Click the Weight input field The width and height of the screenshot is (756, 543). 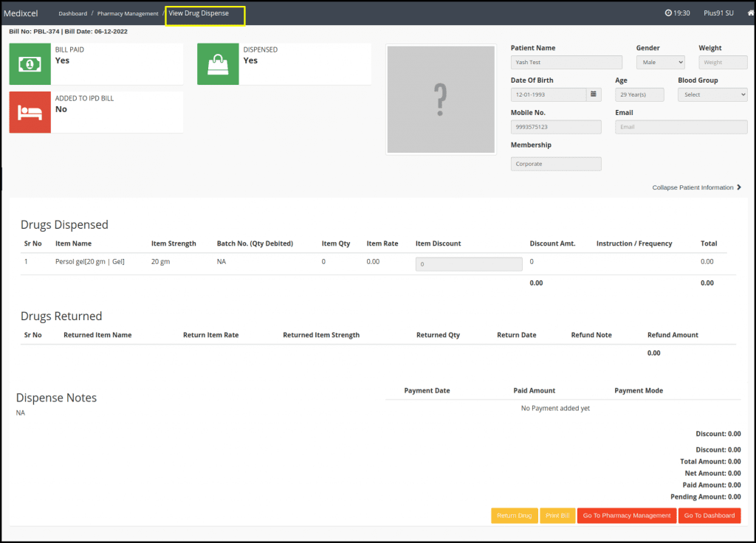(x=723, y=62)
